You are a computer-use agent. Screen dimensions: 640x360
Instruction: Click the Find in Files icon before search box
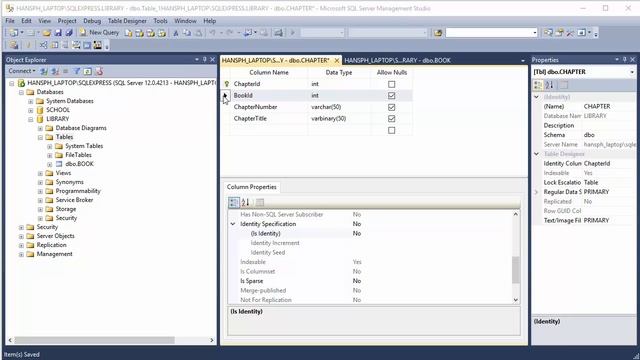coord(438,33)
